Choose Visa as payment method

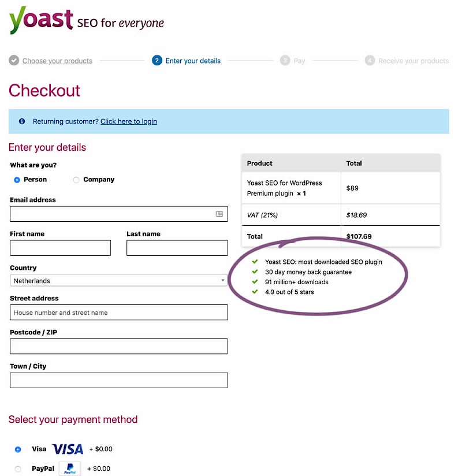pyautogui.click(x=18, y=449)
